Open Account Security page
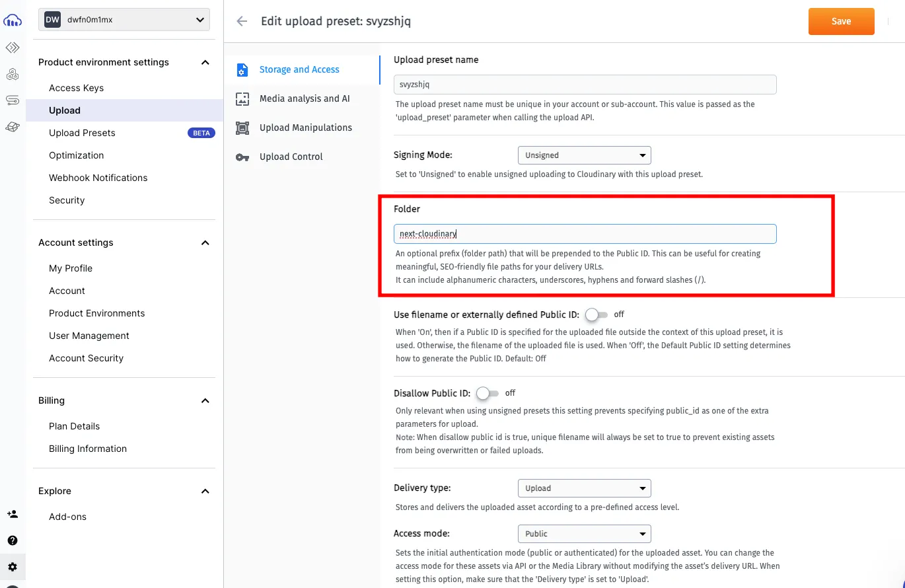 (x=86, y=358)
